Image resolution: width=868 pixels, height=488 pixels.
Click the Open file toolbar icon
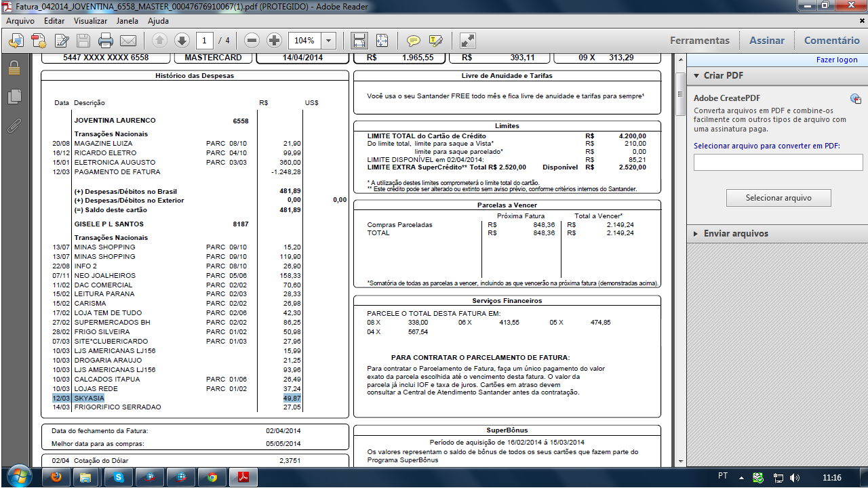[16, 41]
